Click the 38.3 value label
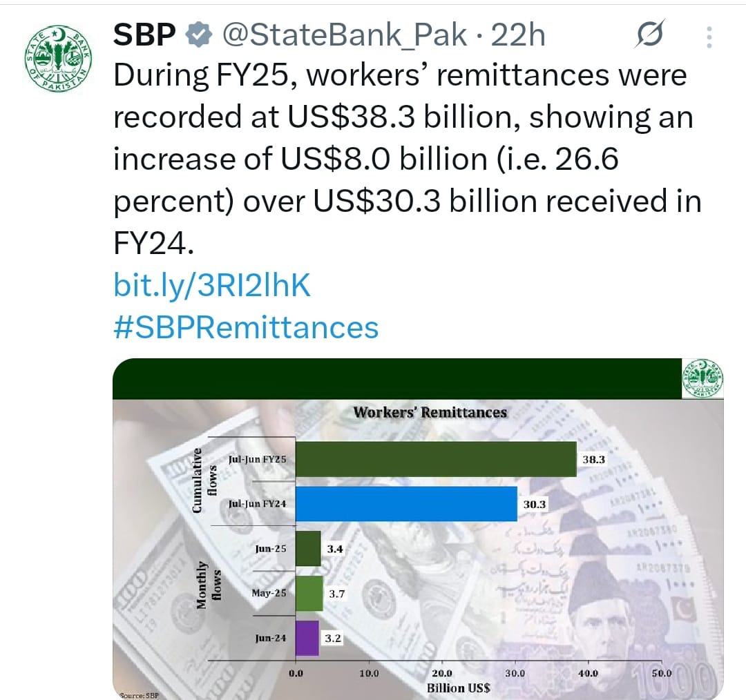746x700 pixels. coord(594,459)
